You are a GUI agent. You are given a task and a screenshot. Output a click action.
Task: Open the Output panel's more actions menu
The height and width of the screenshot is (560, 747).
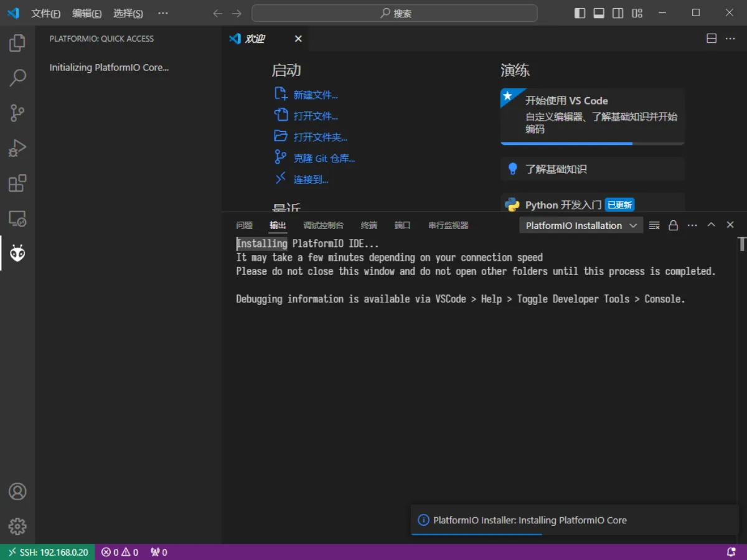pos(692,225)
